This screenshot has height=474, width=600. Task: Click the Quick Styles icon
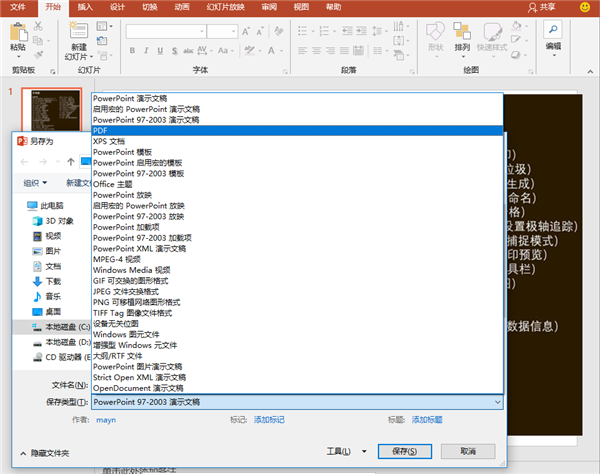coord(492,31)
